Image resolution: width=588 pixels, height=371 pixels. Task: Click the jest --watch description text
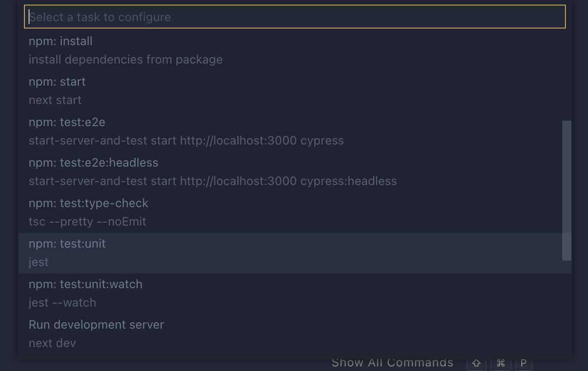62,302
